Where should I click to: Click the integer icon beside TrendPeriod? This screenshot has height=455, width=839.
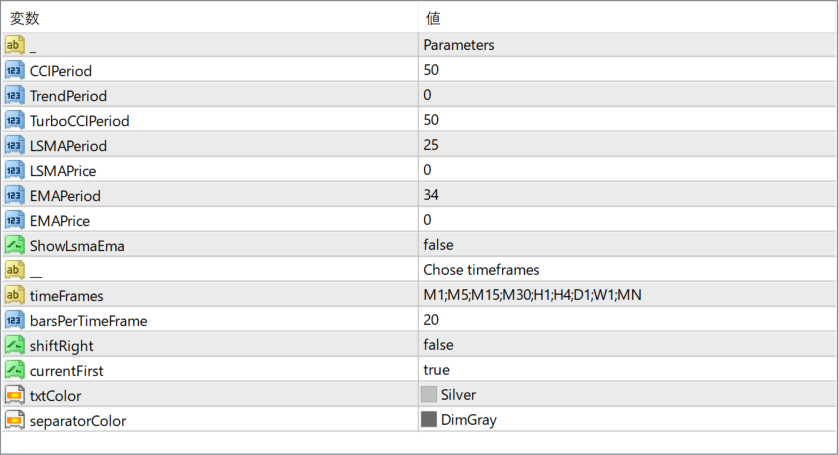point(14,95)
